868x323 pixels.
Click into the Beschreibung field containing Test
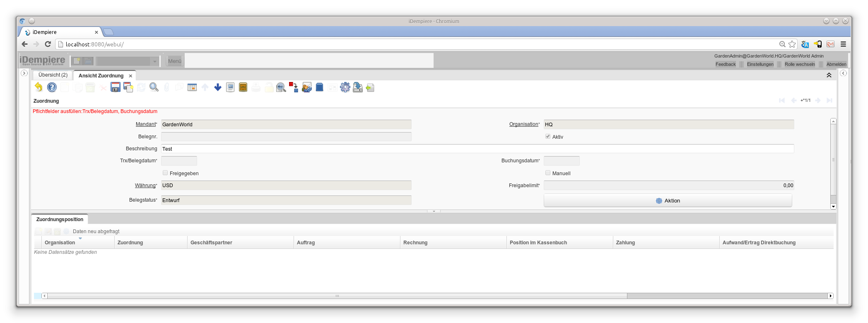click(477, 149)
